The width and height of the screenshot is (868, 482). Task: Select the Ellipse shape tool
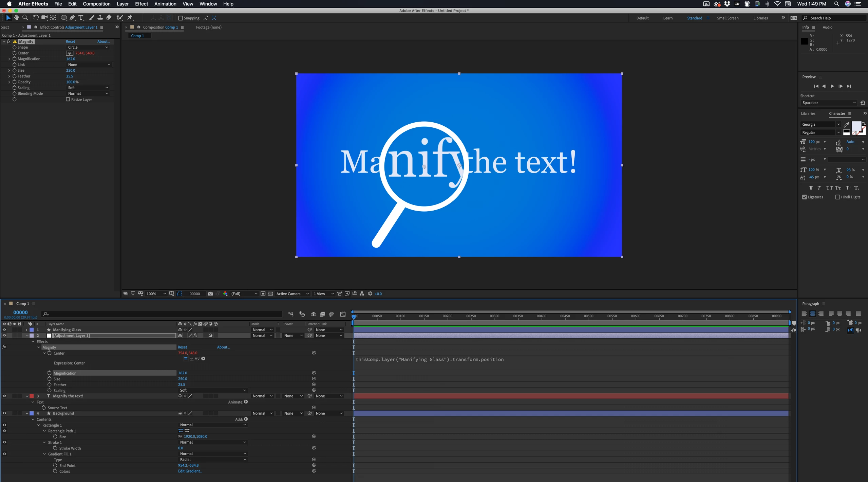(x=63, y=18)
